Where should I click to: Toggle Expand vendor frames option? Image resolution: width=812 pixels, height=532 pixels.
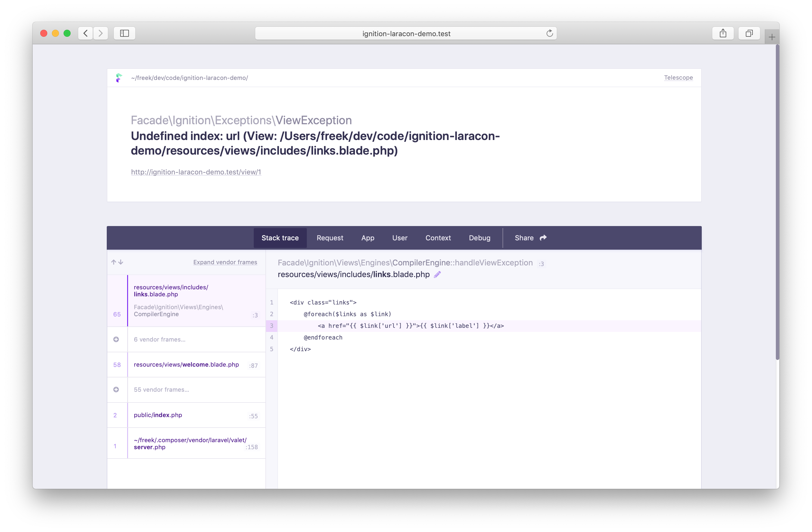click(224, 262)
